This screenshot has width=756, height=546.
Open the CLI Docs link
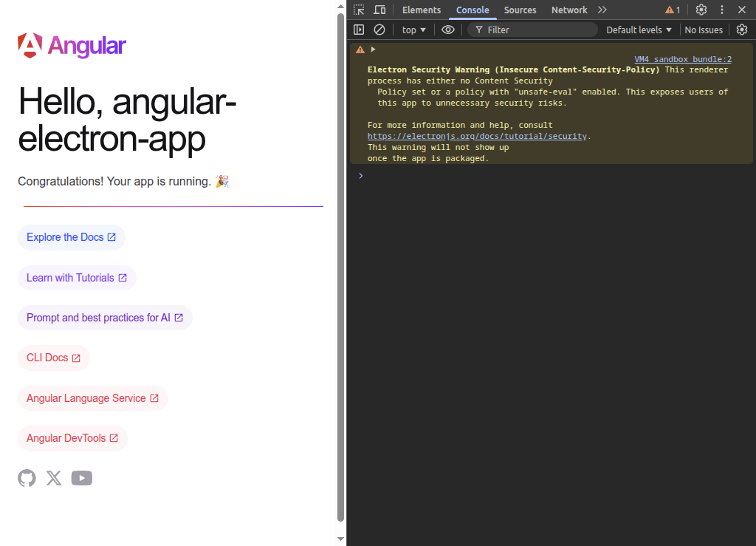53,358
